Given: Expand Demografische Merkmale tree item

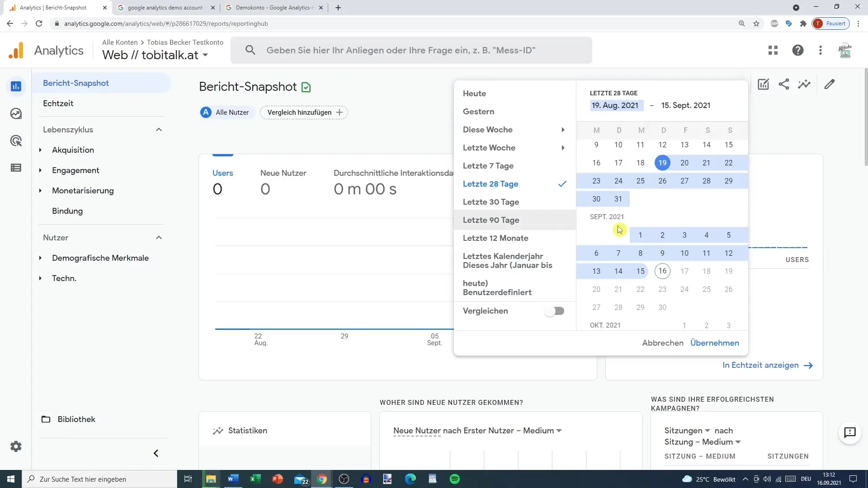Looking at the screenshot, I should point(40,258).
